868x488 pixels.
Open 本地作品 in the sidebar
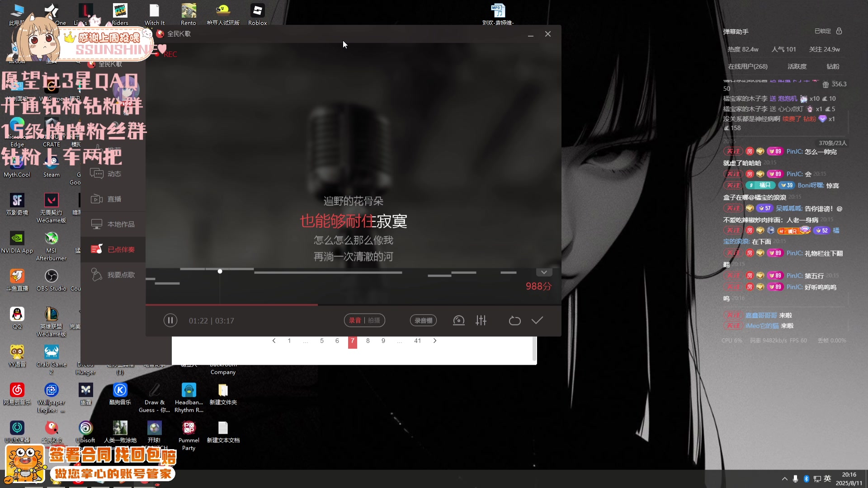(x=113, y=225)
